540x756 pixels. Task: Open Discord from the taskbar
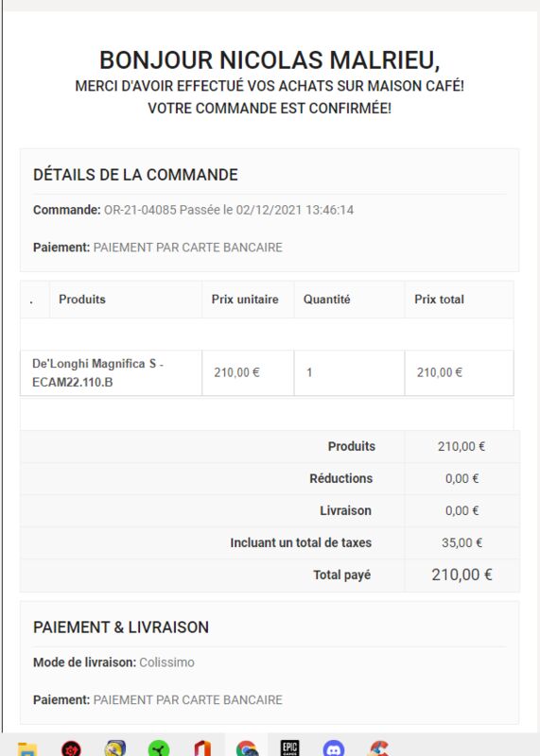pos(334,749)
